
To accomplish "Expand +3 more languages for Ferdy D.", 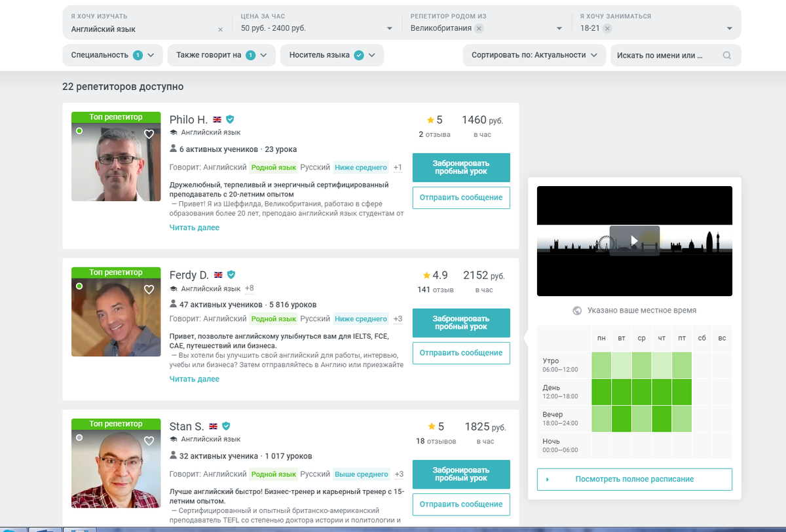I will [x=398, y=319].
